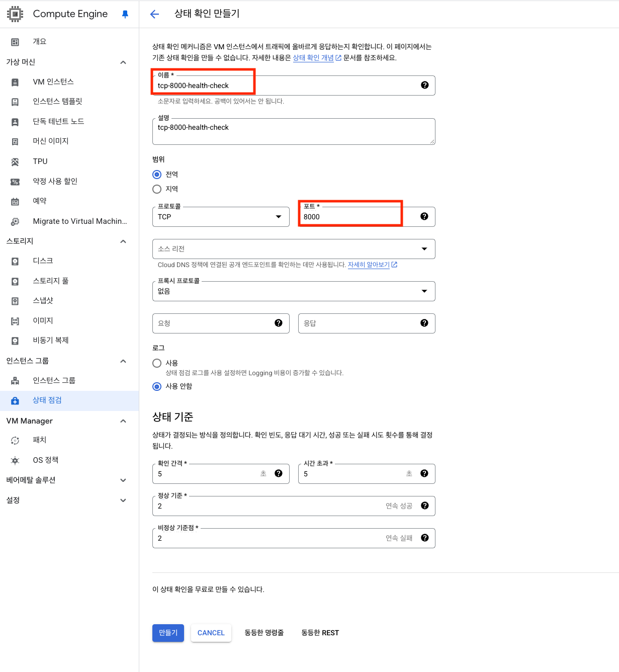Click the 약정 사용 할인 percent icon
619x672 pixels.
tap(15, 182)
